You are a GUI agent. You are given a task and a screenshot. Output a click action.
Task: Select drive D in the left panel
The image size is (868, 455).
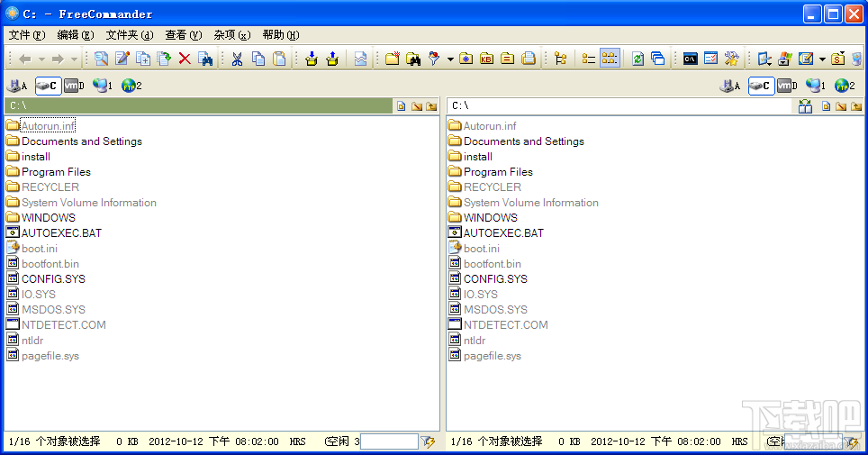click(74, 86)
